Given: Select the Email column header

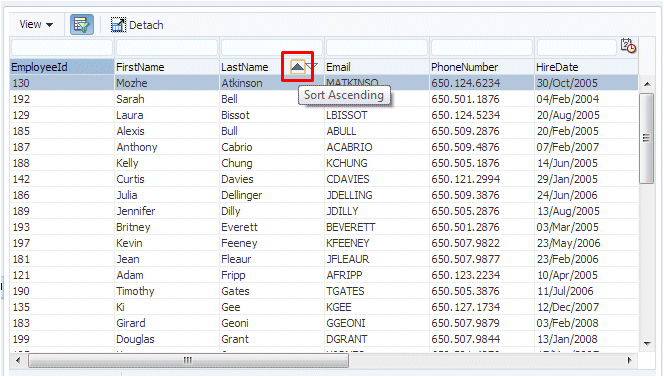Looking at the screenshot, I should 377,67.
